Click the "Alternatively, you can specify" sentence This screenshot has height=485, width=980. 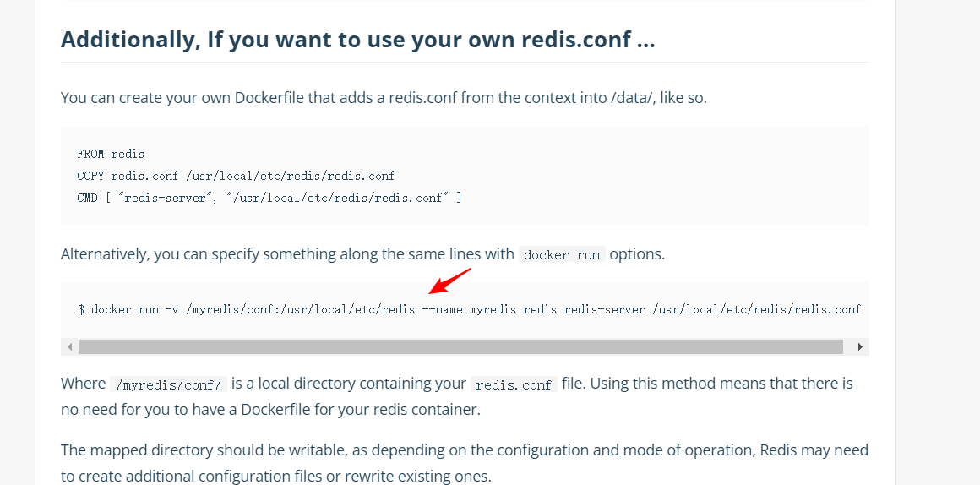[287, 254]
